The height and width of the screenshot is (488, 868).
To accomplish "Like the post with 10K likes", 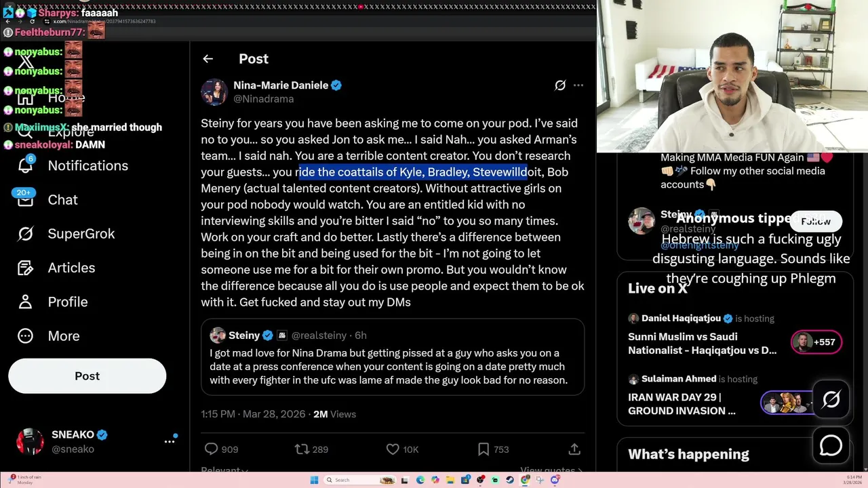I will [402, 449].
